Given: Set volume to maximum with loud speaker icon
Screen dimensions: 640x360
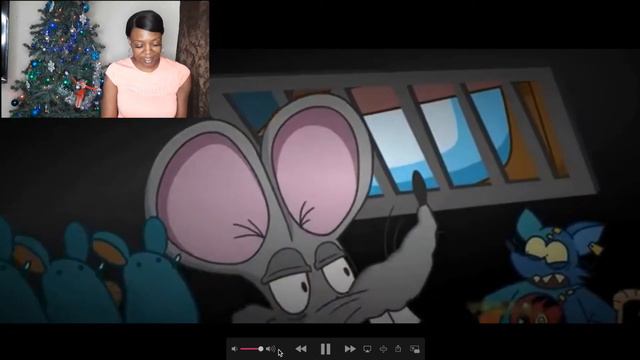Looking at the screenshot, I should tap(270, 349).
